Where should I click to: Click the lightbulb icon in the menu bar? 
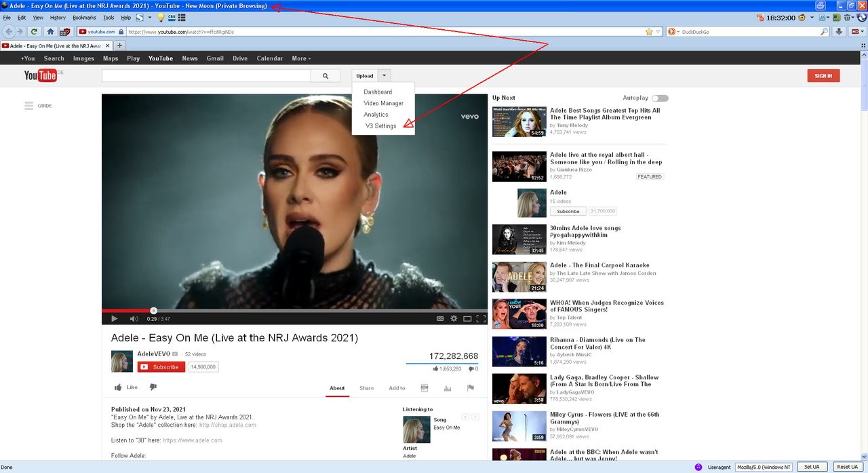click(x=161, y=18)
